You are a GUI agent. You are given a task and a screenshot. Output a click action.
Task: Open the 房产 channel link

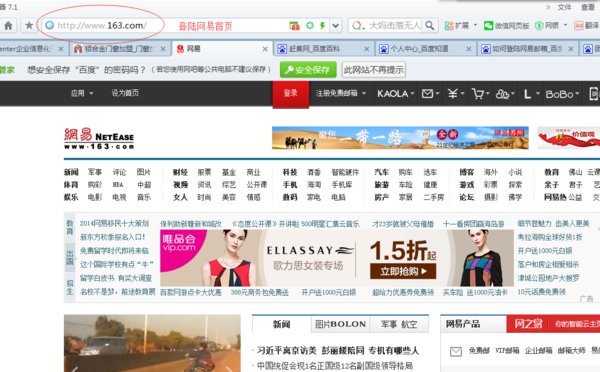[x=382, y=197]
